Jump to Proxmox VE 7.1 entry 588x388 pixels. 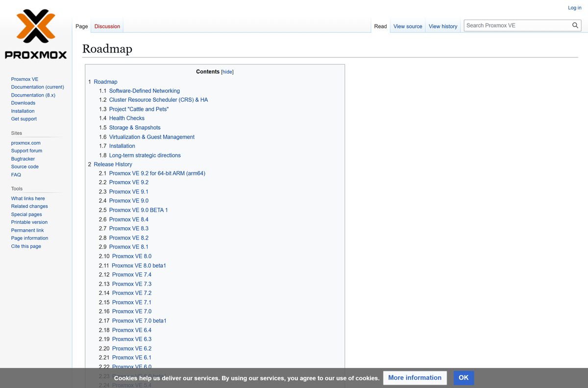click(x=132, y=302)
